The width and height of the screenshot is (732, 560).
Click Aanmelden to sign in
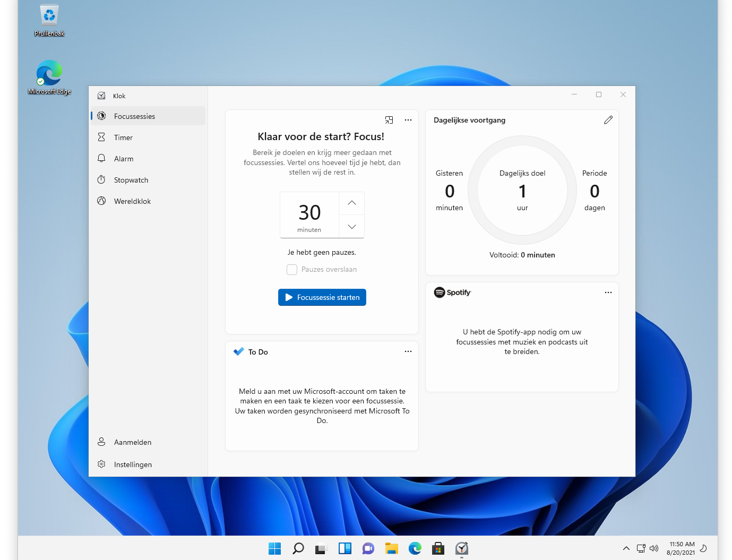pos(132,442)
